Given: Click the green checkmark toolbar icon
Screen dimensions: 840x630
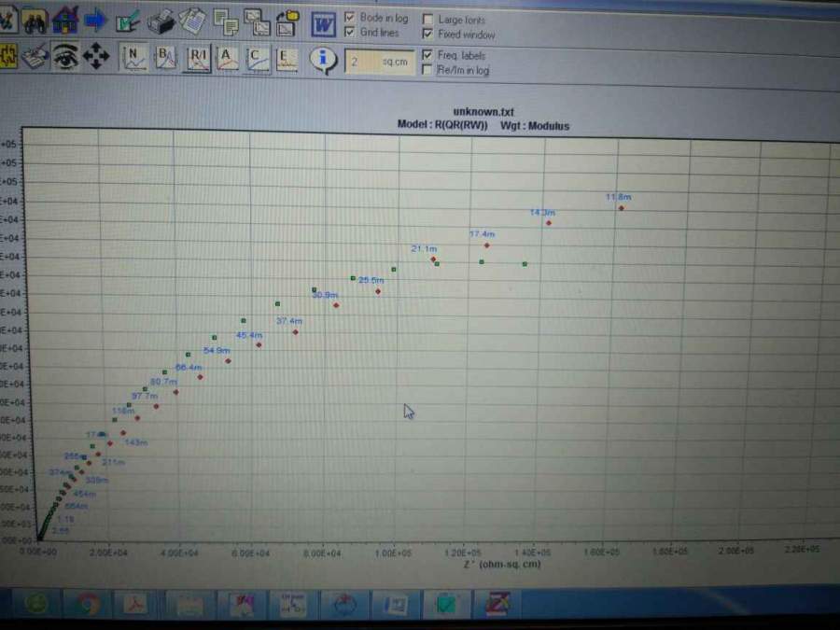Looking at the screenshot, I should coord(128,21).
